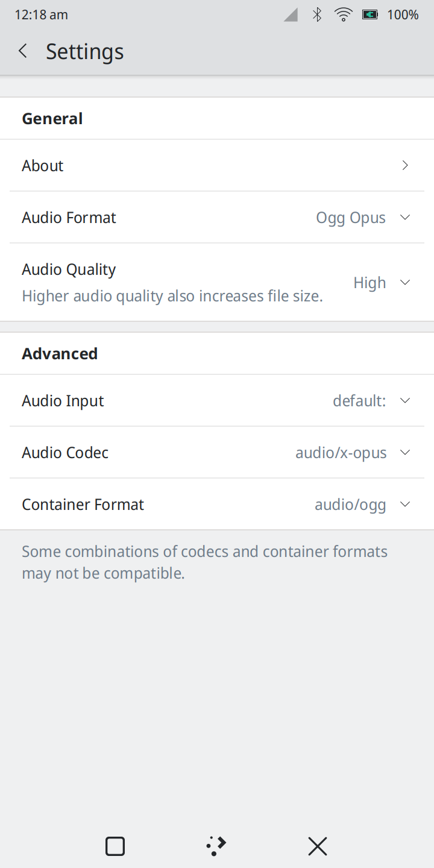
Task: Click the Wi-Fi status icon
Action: pyautogui.click(x=344, y=15)
